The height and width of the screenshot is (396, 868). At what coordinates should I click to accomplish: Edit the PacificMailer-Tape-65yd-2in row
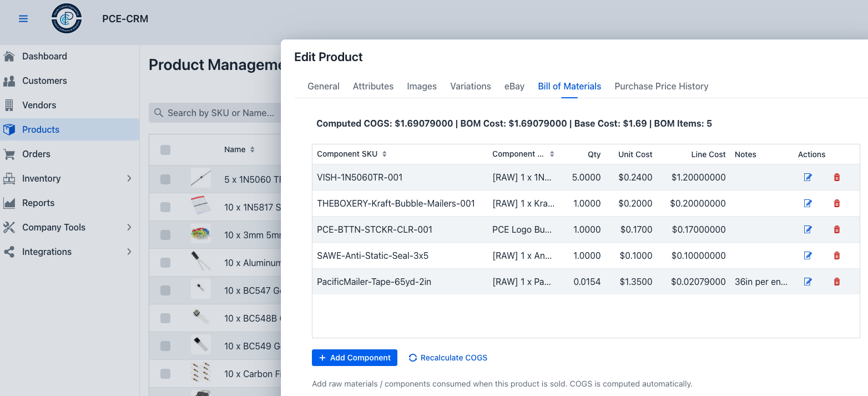point(808,282)
